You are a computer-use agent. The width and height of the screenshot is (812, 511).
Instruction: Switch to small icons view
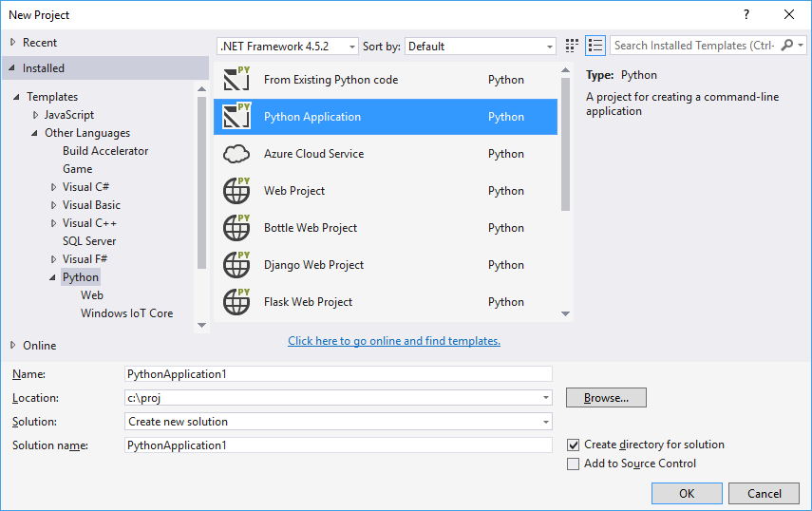tap(572, 46)
